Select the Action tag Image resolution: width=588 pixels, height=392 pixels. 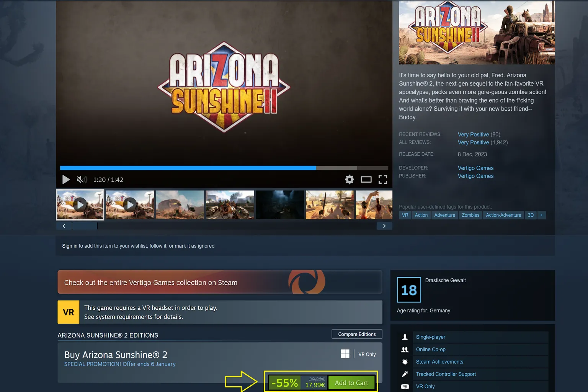tap(421, 215)
